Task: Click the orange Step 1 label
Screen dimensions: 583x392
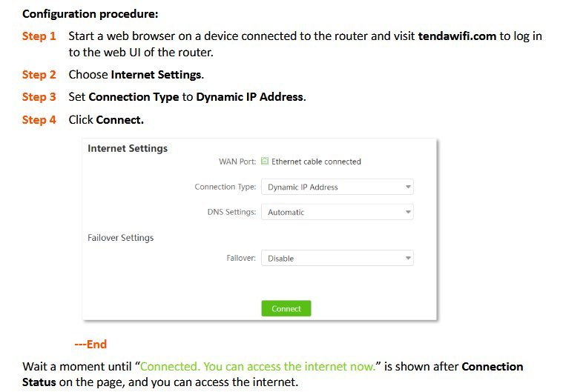Action: click(x=39, y=36)
